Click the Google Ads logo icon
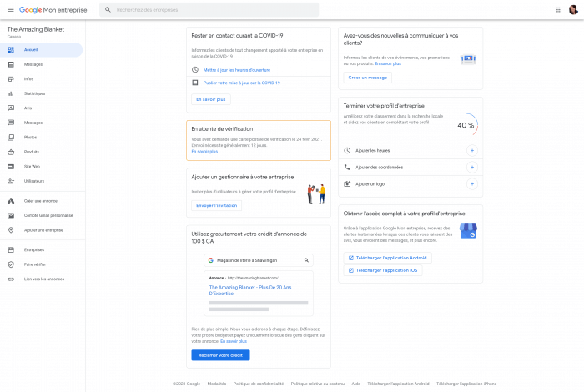 click(11, 201)
